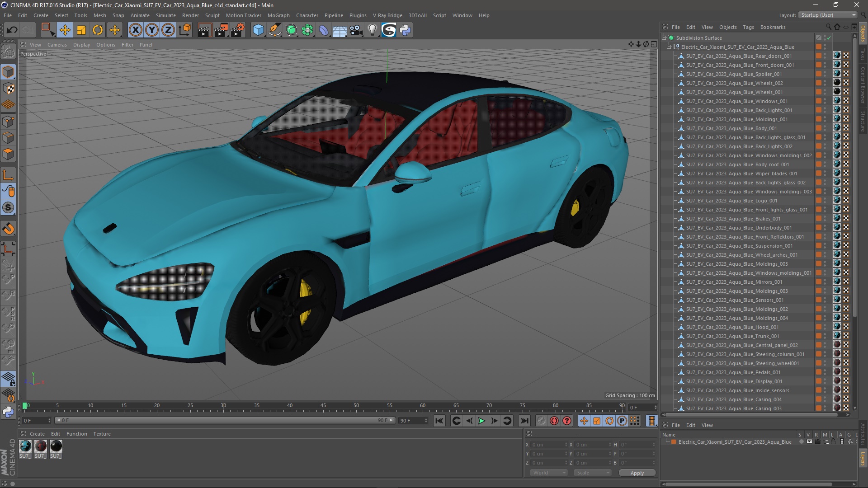Open the Layout Startup dropdown
Viewport: 868px width, 488px height.
coord(828,15)
